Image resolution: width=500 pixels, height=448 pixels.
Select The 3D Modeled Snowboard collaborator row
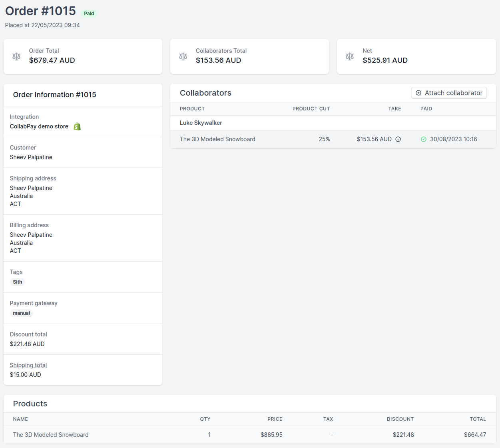pyautogui.click(x=333, y=139)
